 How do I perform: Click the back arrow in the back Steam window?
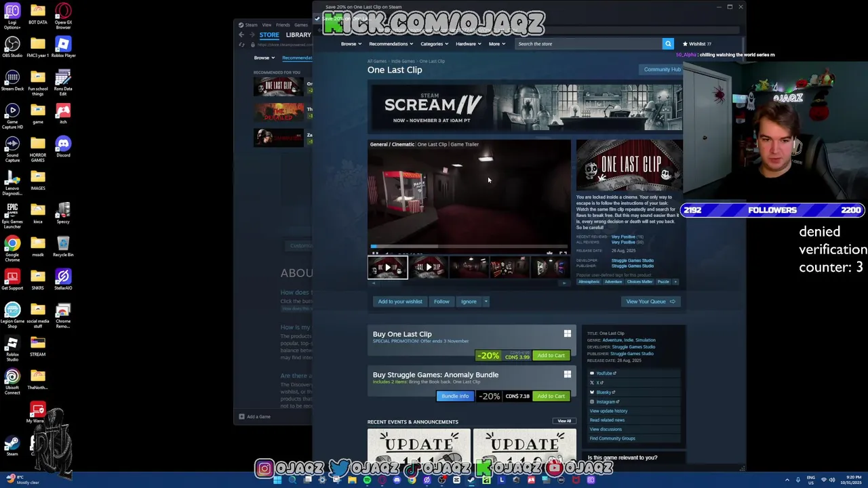(x=241, y=35)
